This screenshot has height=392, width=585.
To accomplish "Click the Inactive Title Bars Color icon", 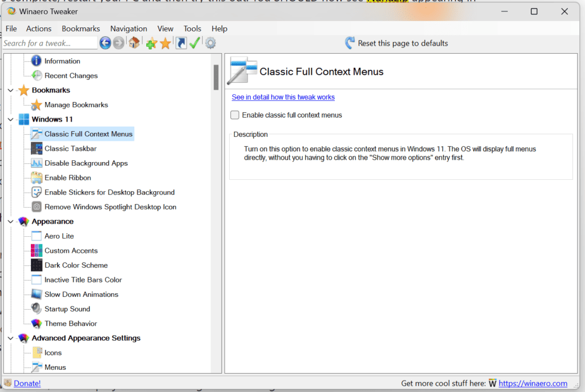I will (x=36, y=280).
